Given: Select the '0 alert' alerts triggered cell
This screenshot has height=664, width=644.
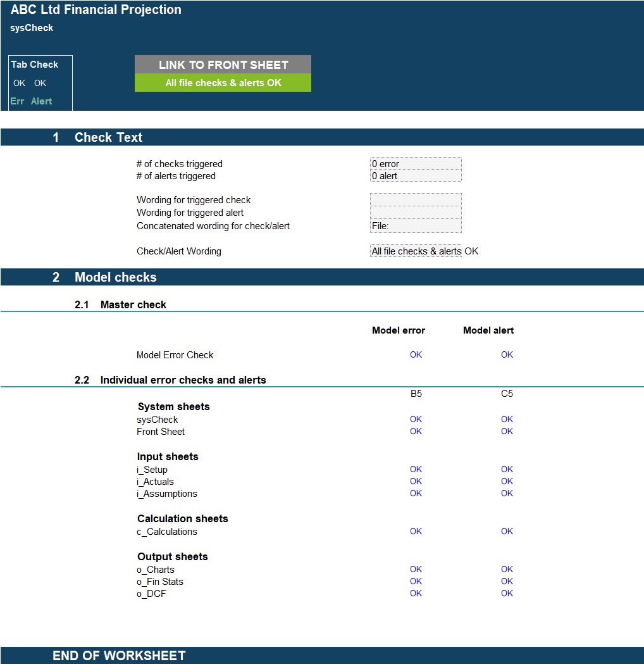Looking at the screenshot, I should pos(416,176).
